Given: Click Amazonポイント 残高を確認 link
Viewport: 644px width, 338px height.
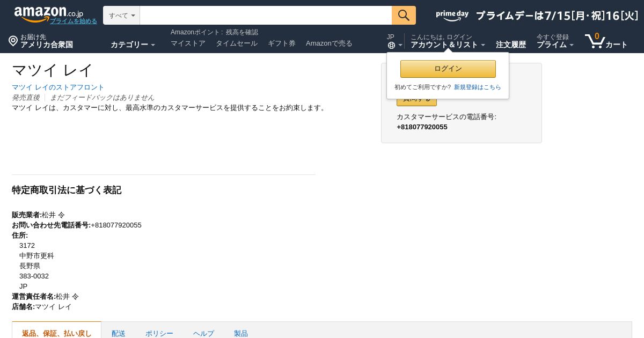Looking at the screenshot, I should (214, 32).
